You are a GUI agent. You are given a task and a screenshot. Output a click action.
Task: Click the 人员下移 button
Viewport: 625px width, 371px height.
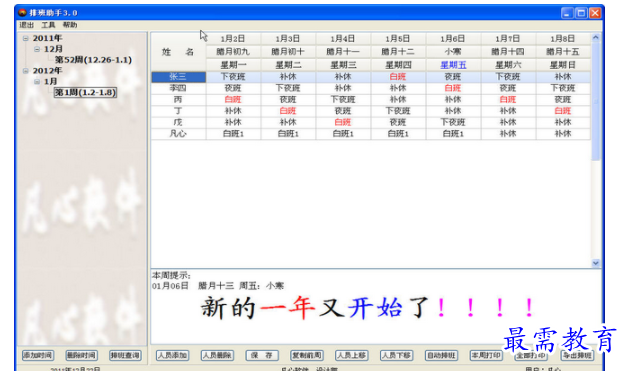click(x=396, y=355)
